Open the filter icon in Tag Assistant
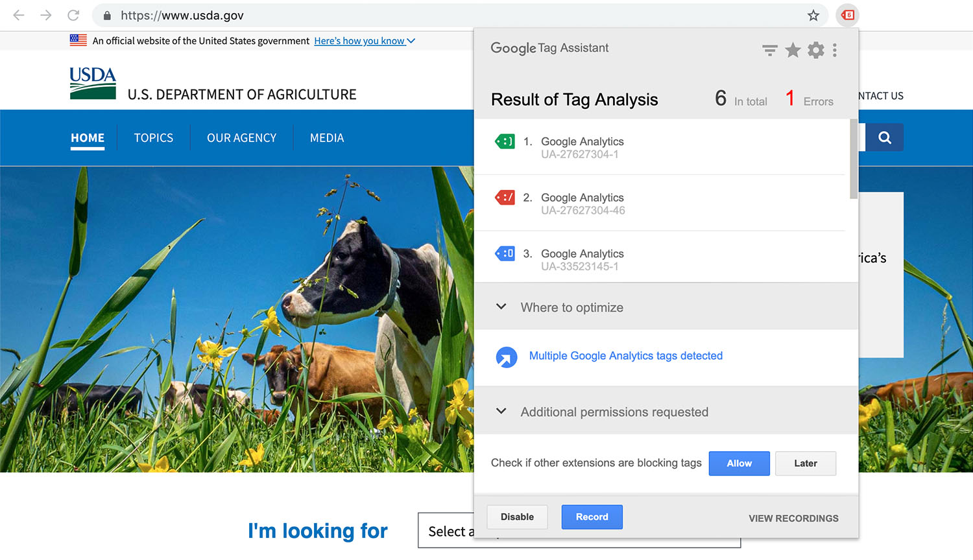The image size is (973, 560). pyautogui.click(x=770, y=50)
